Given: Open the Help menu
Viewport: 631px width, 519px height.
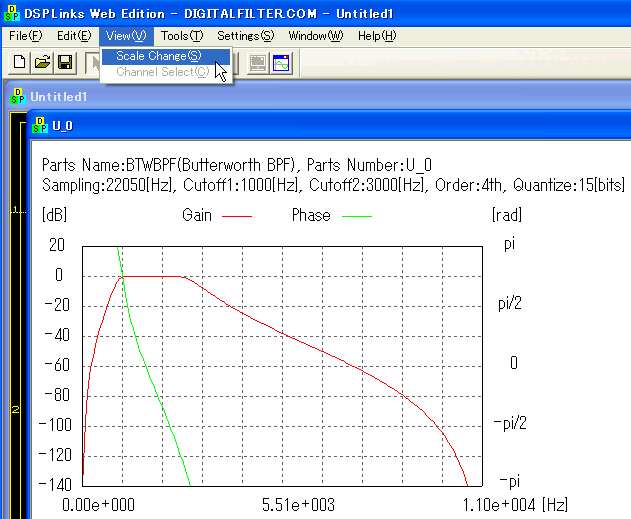Looking at the screenshot, I should pyautogui.click(x=377, y=36).
